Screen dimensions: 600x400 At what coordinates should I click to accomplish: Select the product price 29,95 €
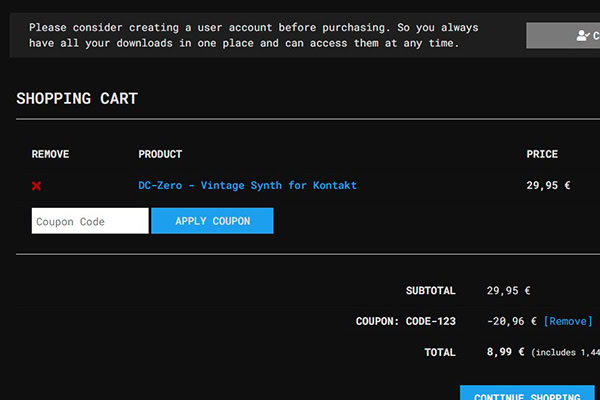point(548,186)
